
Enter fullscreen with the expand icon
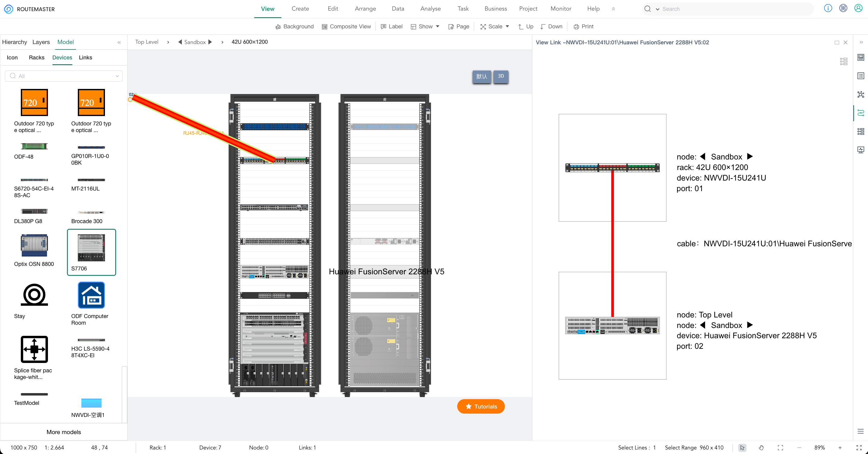pyautogui.click(x=859, y=448)
